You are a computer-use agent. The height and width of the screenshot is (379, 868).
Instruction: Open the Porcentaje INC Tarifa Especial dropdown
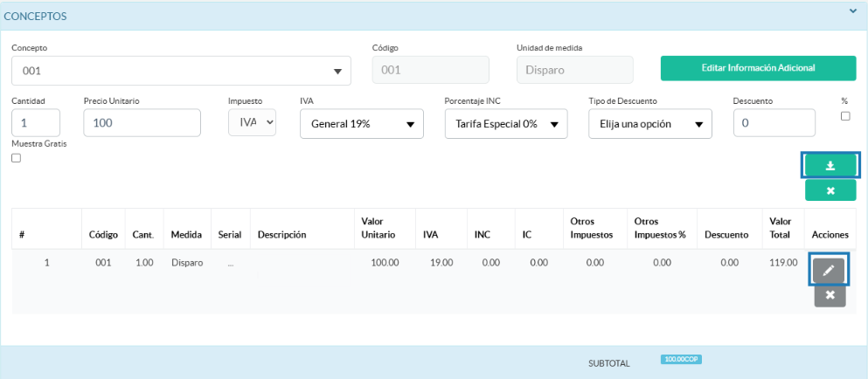coord(505,124)
